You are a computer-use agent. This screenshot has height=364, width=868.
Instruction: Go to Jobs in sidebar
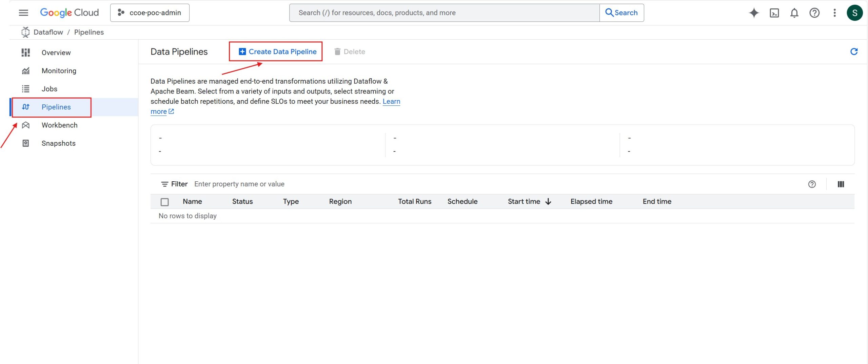coord(50,89)
